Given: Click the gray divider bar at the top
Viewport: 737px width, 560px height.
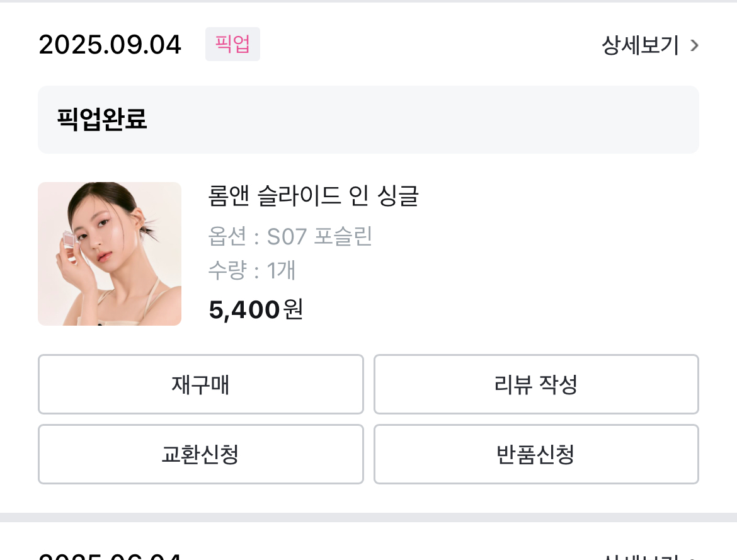Looking at the screenshot, I should click(368, 1).
